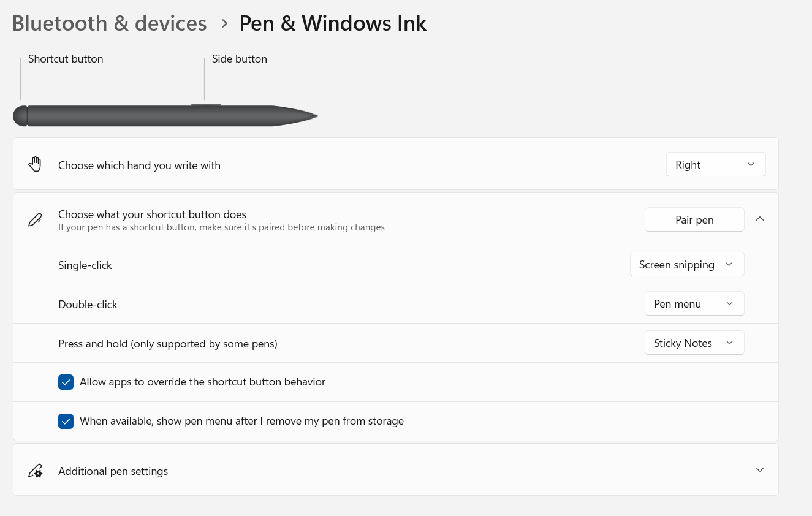Click the Pen & Windows Ink page title

(x=333, y=23)
